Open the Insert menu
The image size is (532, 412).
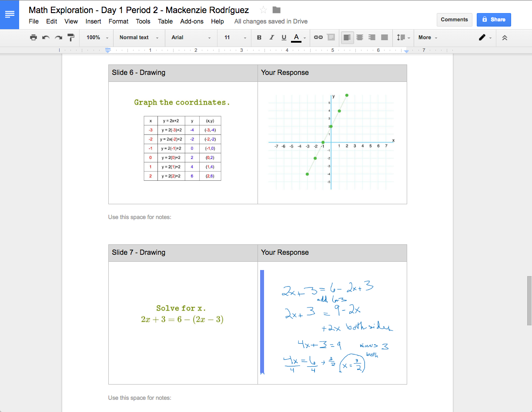(93, 21)
